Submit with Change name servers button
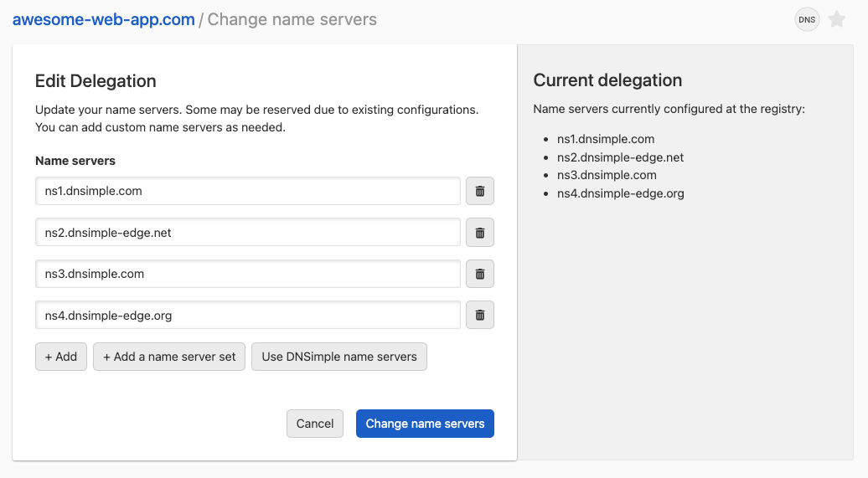 425,424
